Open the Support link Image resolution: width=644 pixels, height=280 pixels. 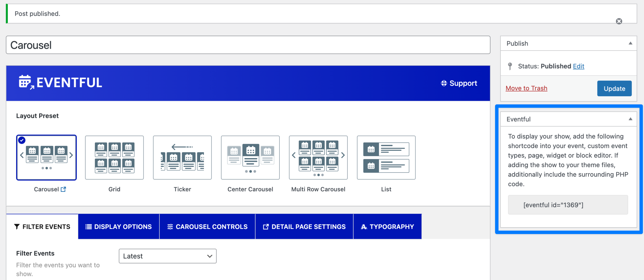click(459, 83)
